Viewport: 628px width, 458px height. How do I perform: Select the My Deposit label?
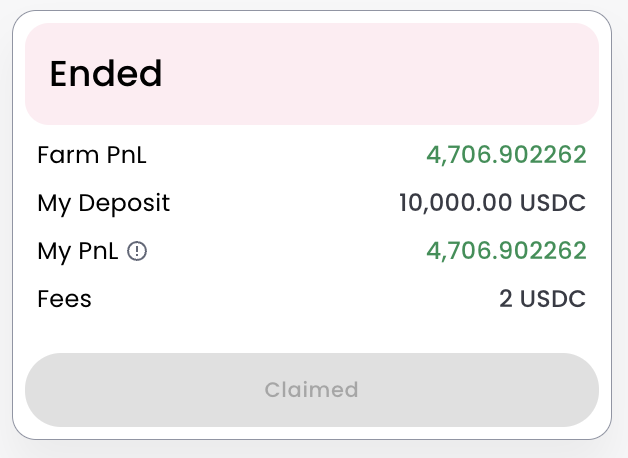103,203
